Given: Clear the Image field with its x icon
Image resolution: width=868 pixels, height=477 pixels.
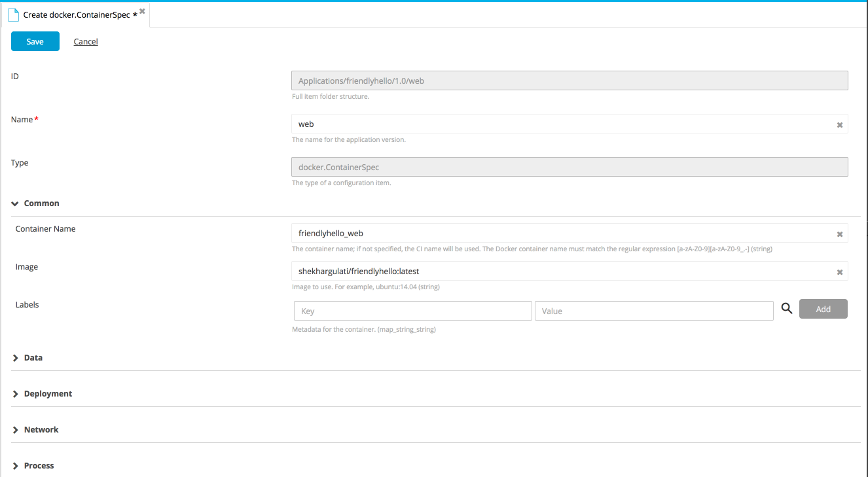Looking at the screenshot, I should point(839,272).
